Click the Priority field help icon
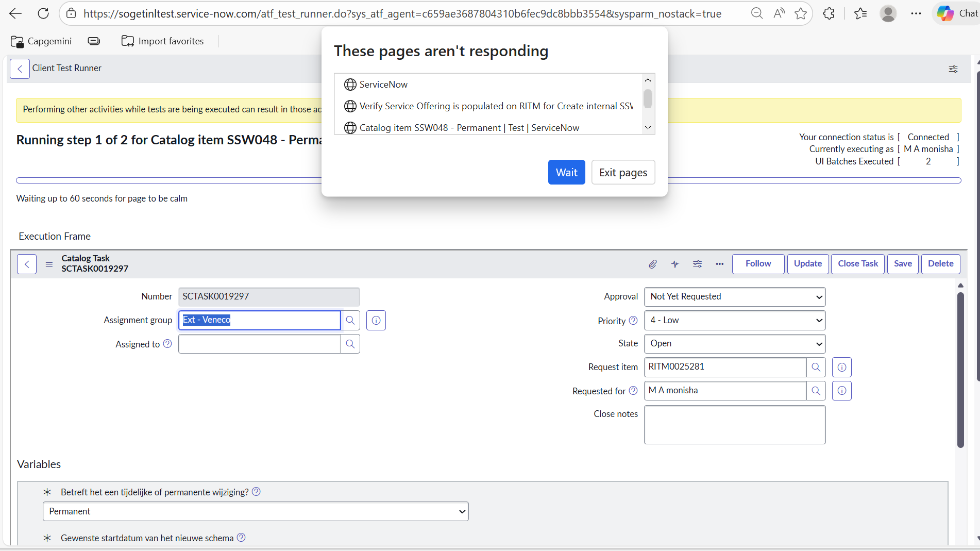The image size is (980, 551). pos(633,321)
